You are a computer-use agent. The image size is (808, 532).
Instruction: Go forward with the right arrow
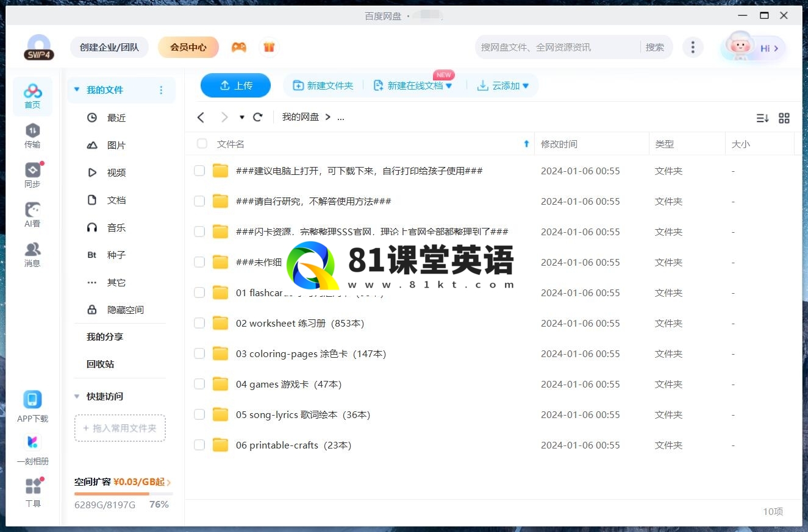224,117
